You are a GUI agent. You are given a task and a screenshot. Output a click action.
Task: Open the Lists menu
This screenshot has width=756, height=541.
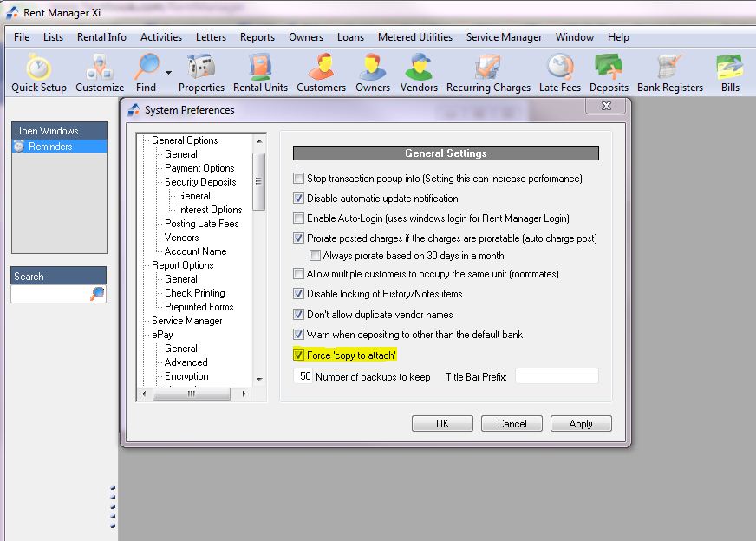53,37
